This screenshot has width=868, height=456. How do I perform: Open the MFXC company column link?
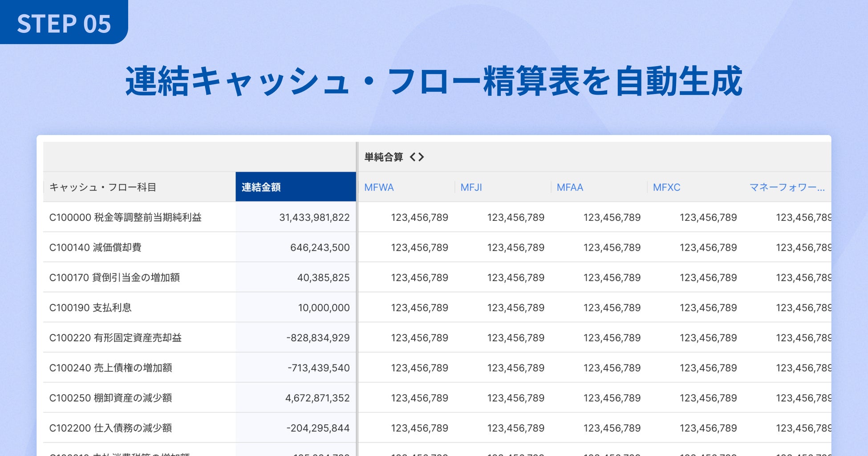tap(666, 187)
